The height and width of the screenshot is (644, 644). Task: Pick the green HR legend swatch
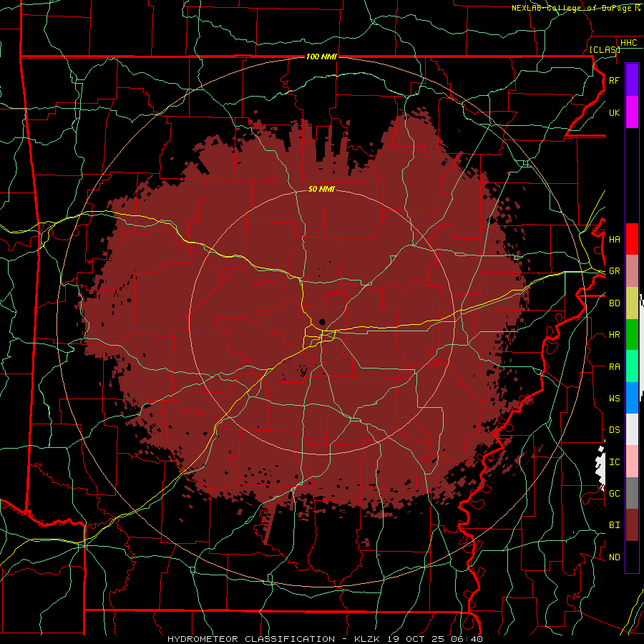click(x=632, y=334)
